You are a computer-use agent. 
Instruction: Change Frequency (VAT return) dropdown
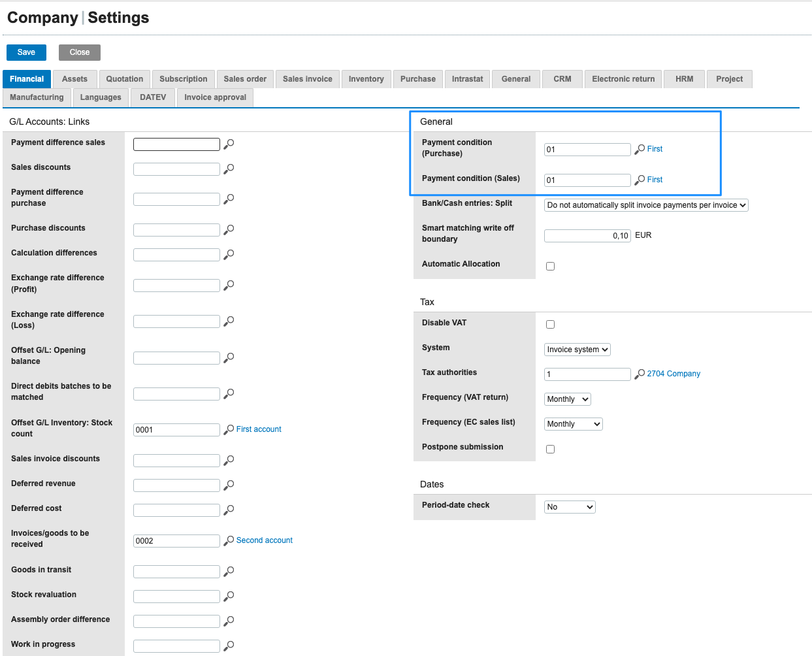pyautogui.click(x=568, y=399)
